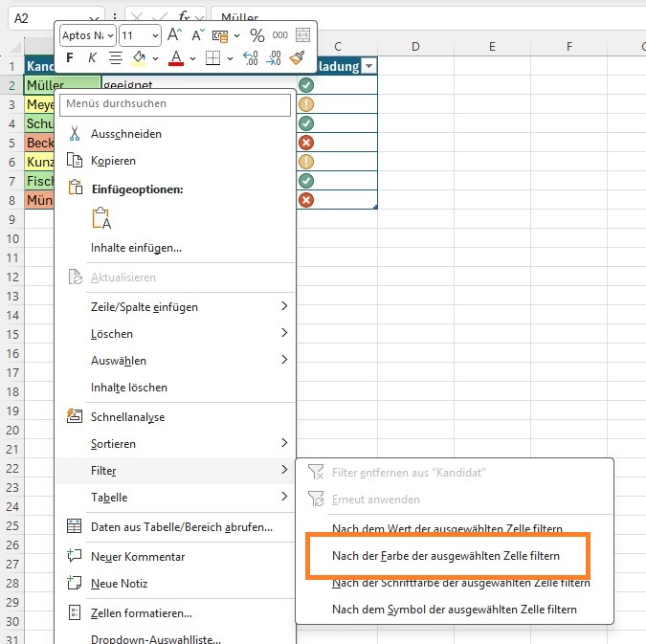Open column C filter dropdown arrow

tap(369, 66)
